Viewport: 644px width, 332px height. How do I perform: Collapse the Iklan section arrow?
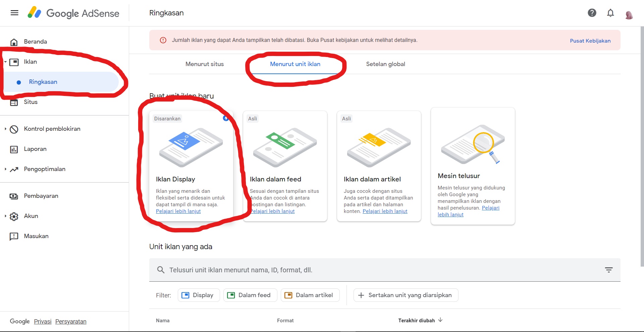pyautogui.click(x=5, y=62)
